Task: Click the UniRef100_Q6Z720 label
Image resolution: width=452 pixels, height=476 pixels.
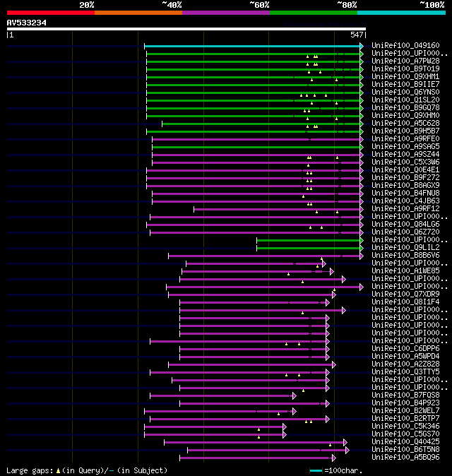Action: (405, 232)
